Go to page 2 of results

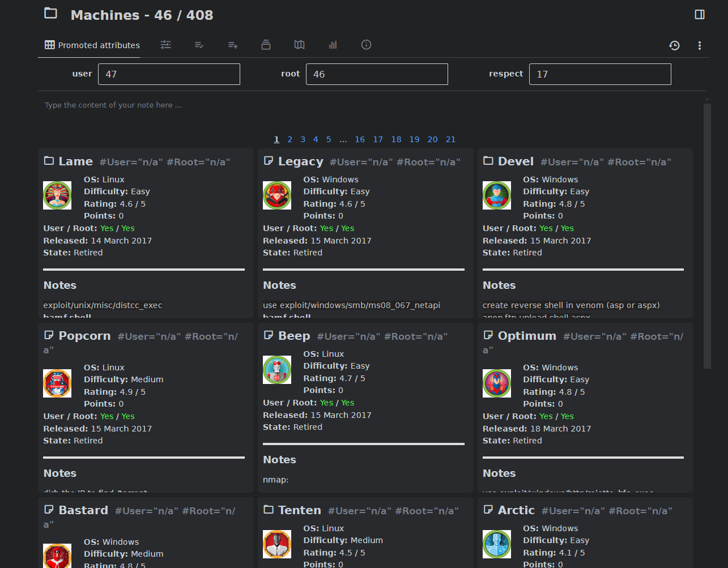[290, 139]
